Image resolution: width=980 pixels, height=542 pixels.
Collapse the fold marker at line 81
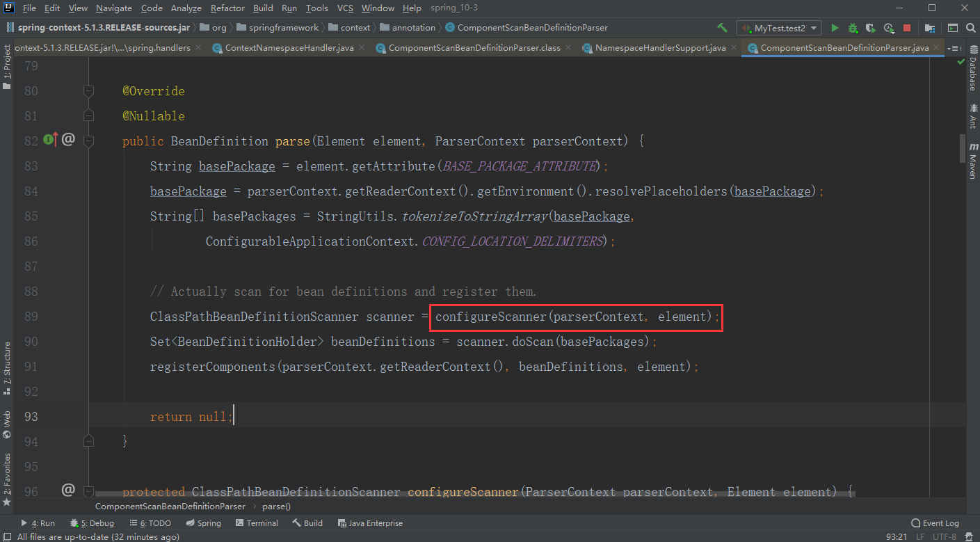[x=88, y=115]
